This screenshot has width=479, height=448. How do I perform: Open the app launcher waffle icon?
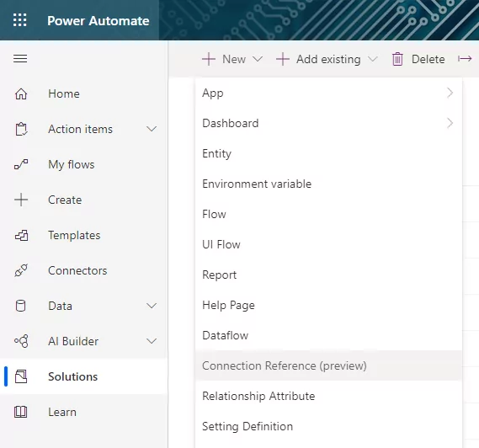(20, 20)
